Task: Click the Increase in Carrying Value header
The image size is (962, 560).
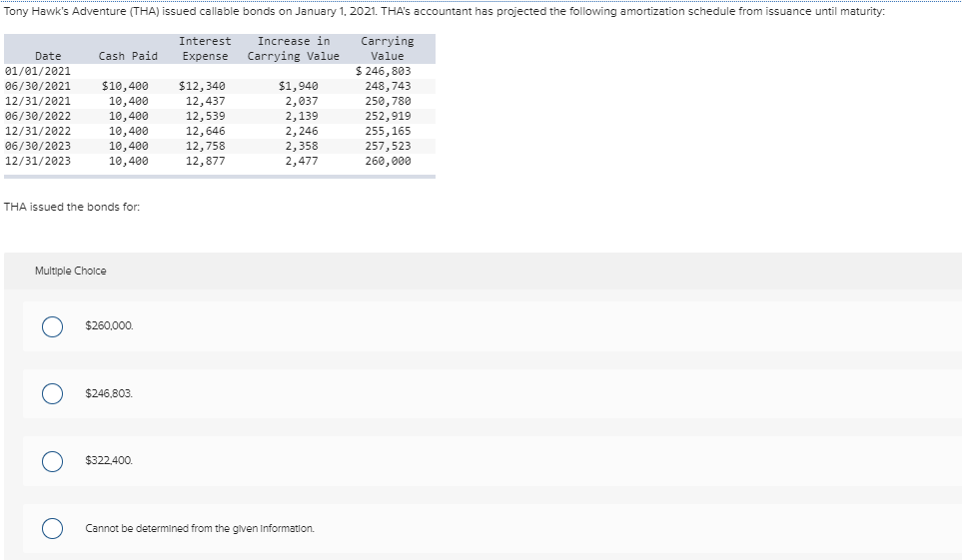Action: 294,49
